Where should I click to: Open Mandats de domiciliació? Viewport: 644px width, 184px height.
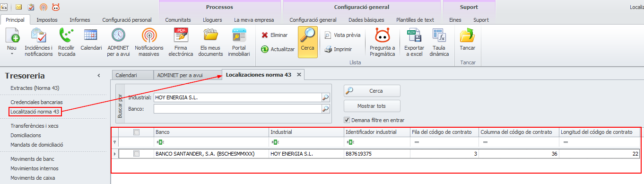pos(37,145)
